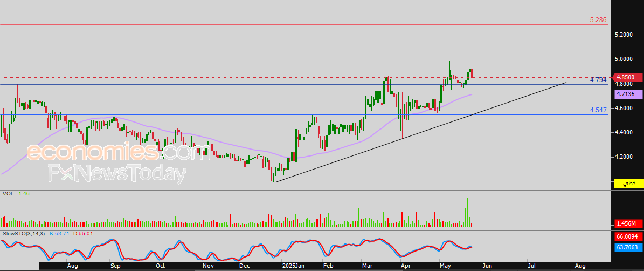
Task: Click the yellow Arabic chart-type label
Action: point(628,184)
